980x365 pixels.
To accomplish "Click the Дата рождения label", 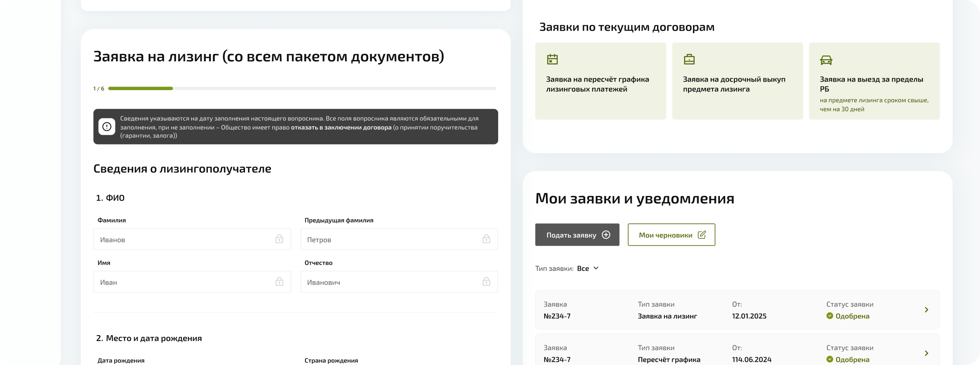I will [121, 361].
